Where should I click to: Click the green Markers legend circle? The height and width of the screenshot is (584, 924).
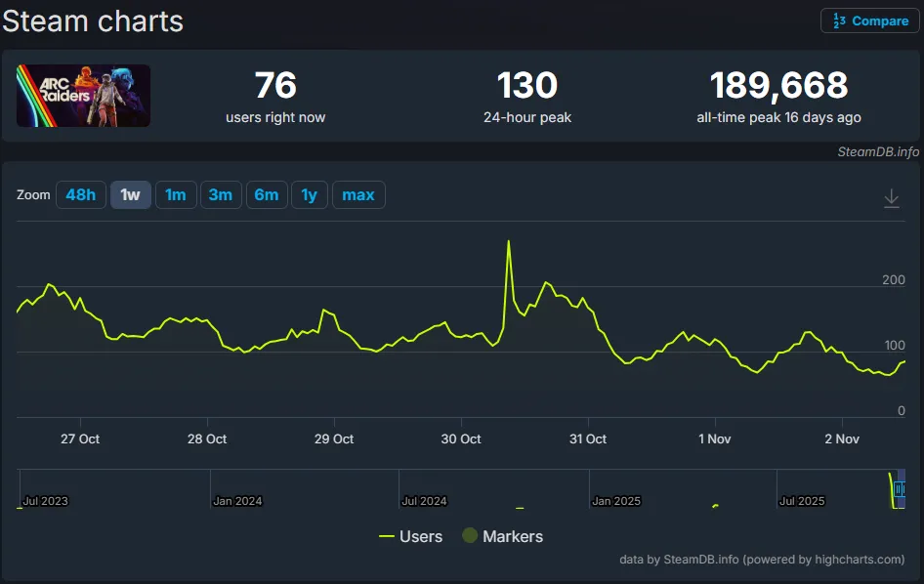tap(470, 536)
